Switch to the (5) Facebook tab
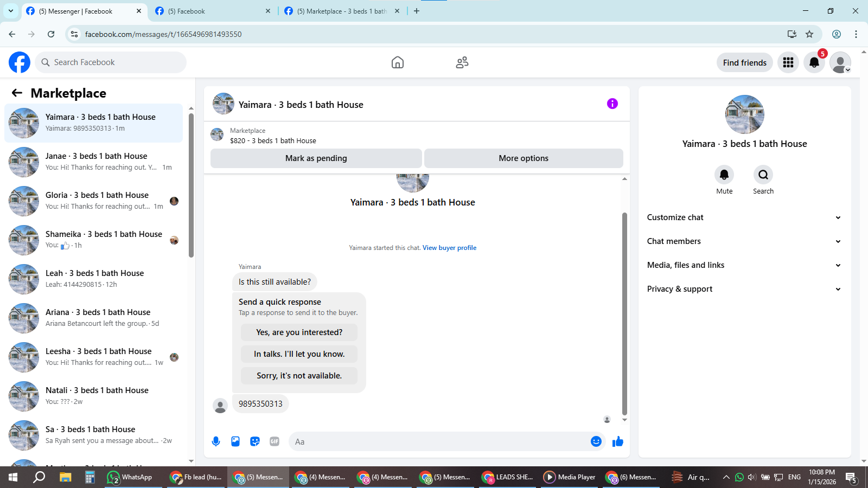868x488 pixels. point(213,11)
